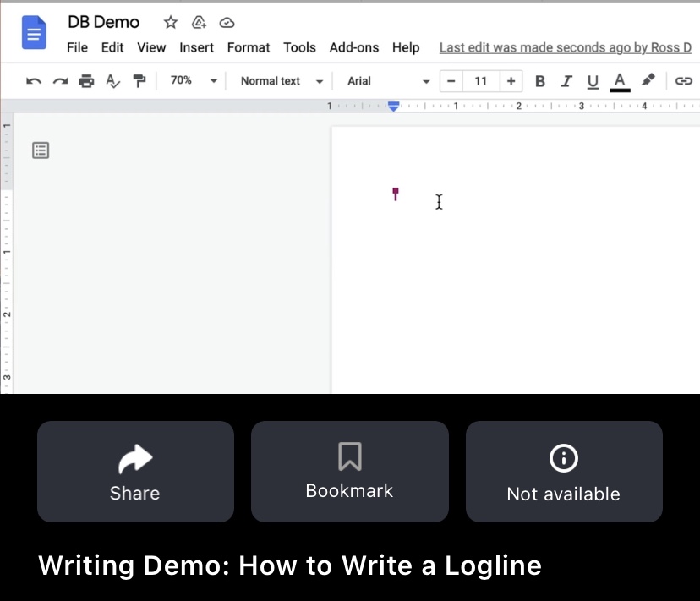
Task: Click the Insert link icon
Action: pos(683,81)
